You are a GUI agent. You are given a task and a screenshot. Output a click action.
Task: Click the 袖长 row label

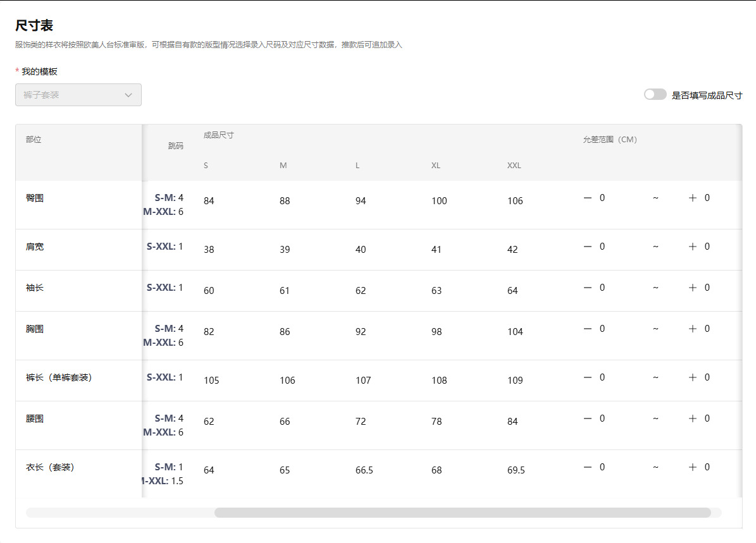pyautogui.click(x=35, y=287)
